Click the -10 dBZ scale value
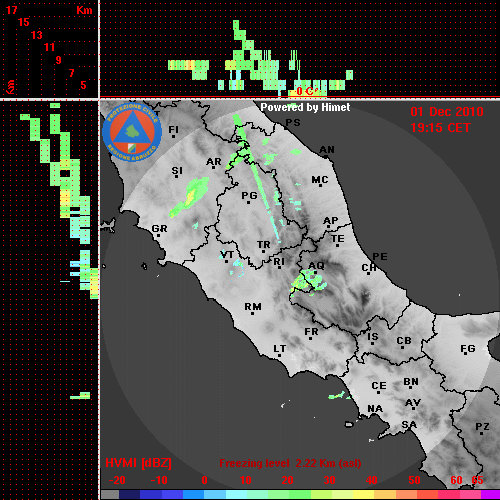The height and width of the screenshot is (500, 500). [159, 480]
